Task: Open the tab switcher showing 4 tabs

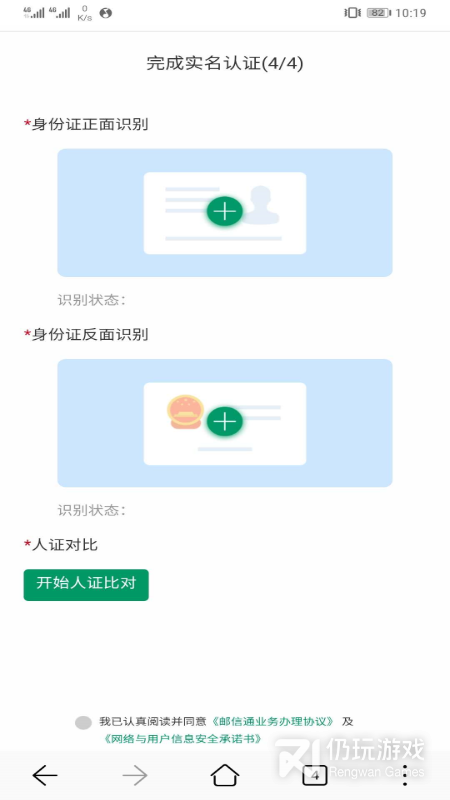Action: coord(315,776)
